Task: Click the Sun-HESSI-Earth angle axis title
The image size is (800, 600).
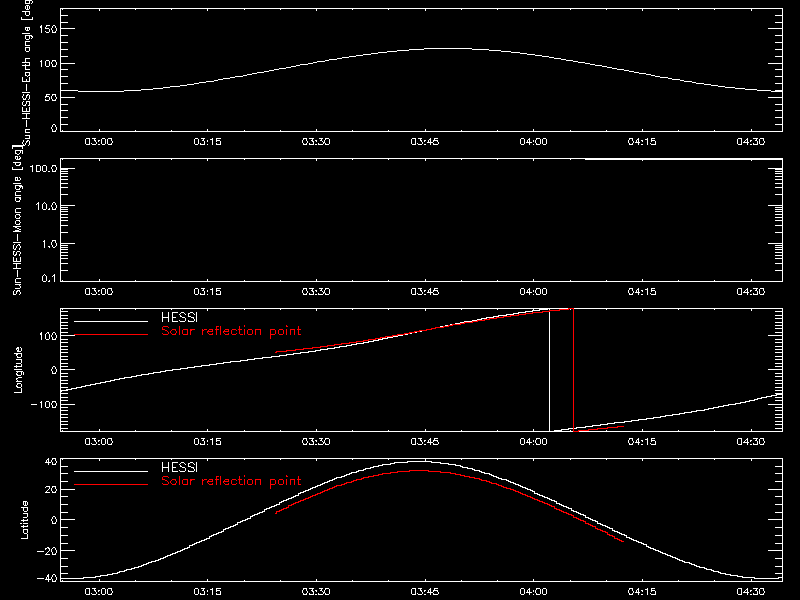Action: (27, 72)
